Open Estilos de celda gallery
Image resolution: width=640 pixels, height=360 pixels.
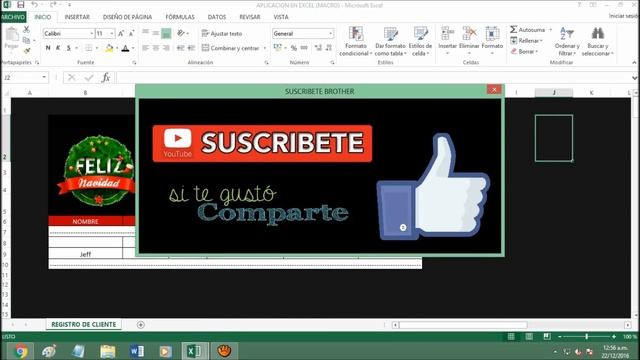(420, 41)
